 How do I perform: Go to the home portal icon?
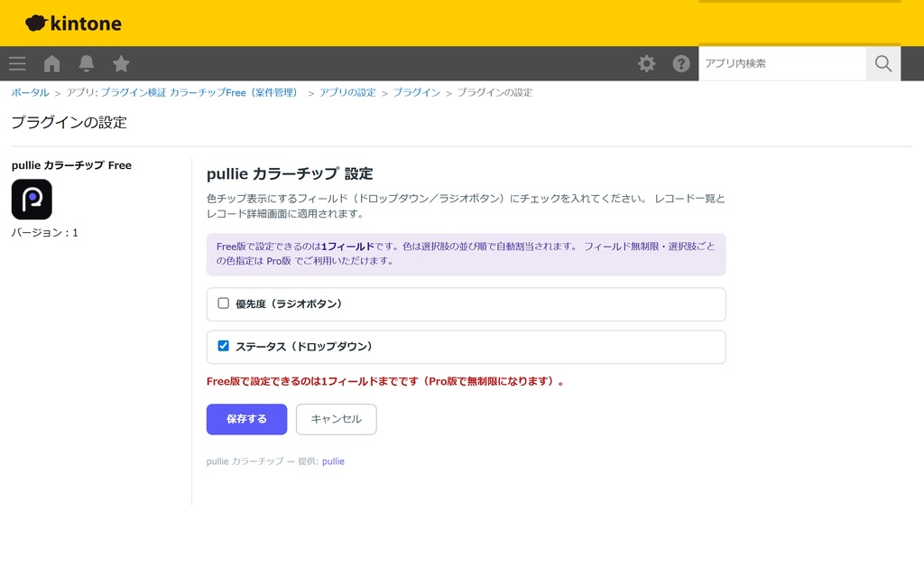(51, 63)
